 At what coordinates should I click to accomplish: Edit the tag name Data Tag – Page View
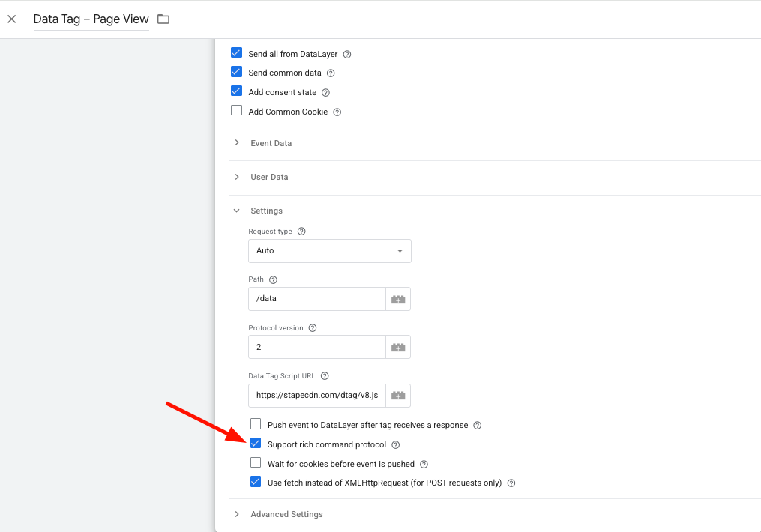click(91, 19)
